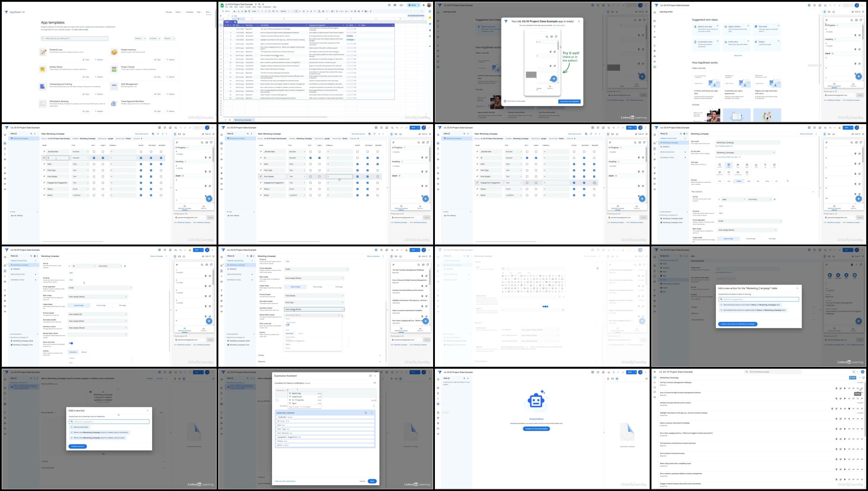Image resolution: width=868 pixels, height=491 pixels.
Task: Click the AppSheet logo on App templates page
Action: click(6, 12)
